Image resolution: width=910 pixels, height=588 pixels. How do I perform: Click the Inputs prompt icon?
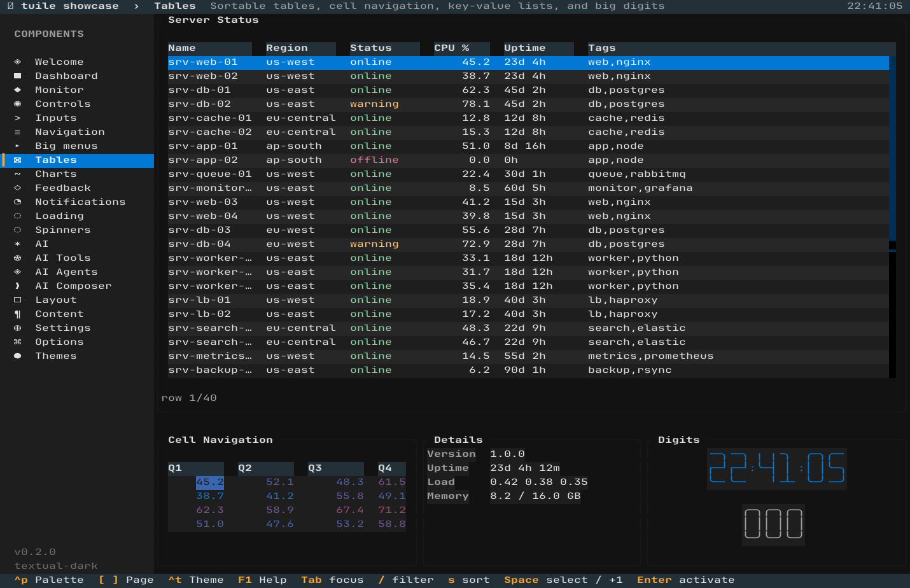click(17, 118)
